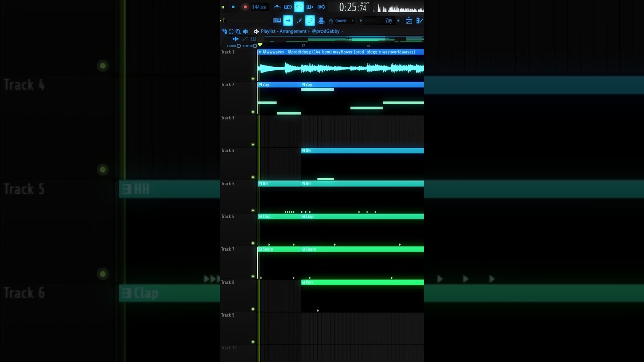Open the playlist view icon
The height and width of the screenshot is (362, 644).
(409, 21)
